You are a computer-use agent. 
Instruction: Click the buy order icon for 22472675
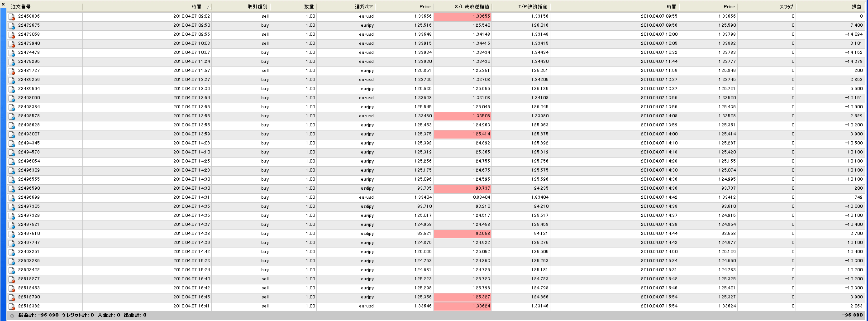tap(12, 26)
